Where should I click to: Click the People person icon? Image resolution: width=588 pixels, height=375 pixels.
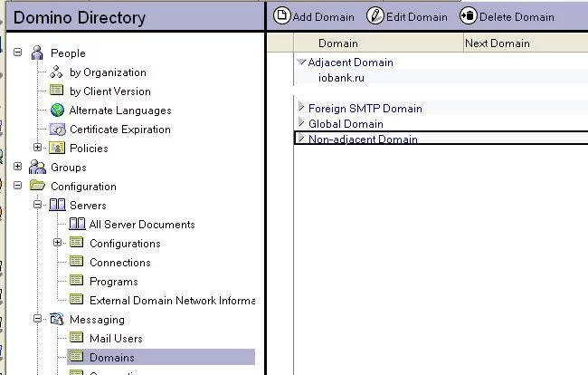click(37, 53)
